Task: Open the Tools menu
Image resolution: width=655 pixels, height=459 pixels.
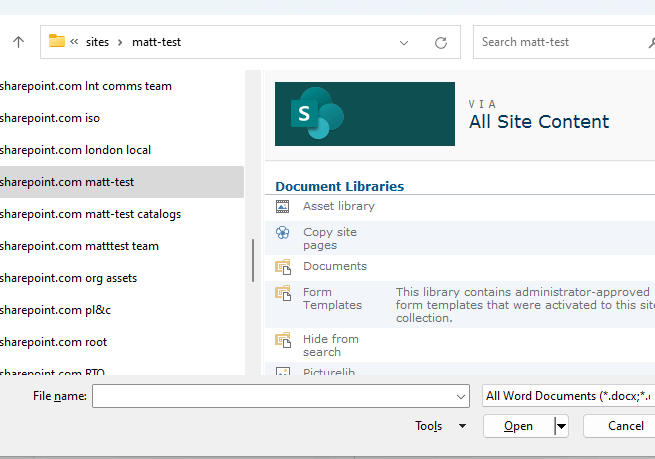Action: tap(440, 426)
